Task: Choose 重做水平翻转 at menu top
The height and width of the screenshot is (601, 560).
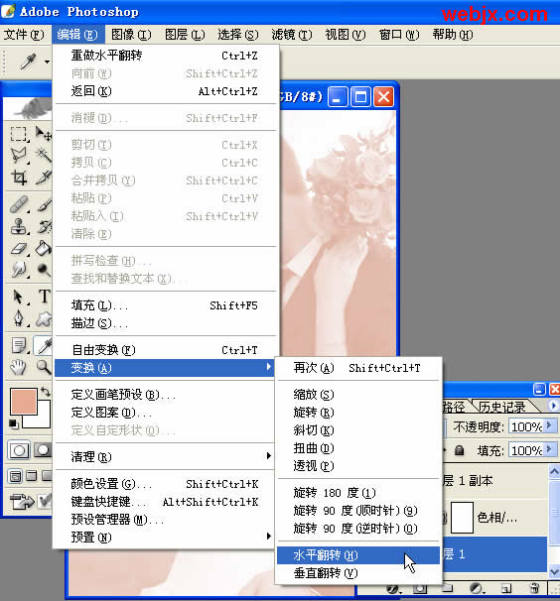Action: pyautogui.click(x=166, y=56)
